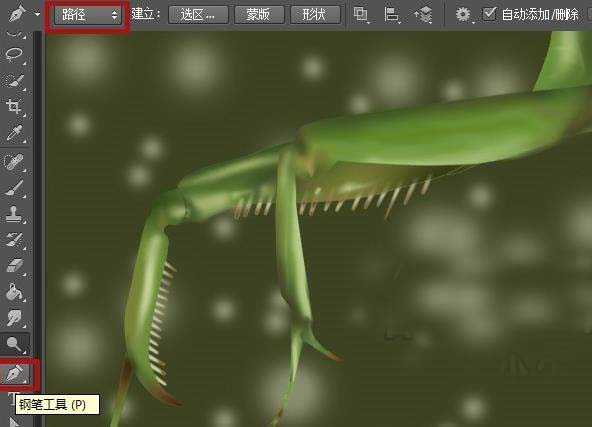Open the path alignment options
The image size is (592, 427).
(392, 15)
